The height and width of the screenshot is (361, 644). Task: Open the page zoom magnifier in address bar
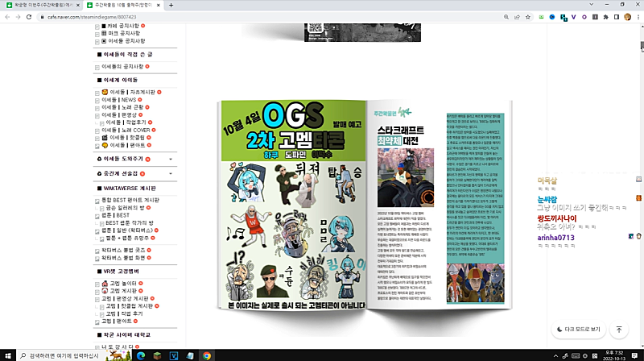[x=506, y=17]
